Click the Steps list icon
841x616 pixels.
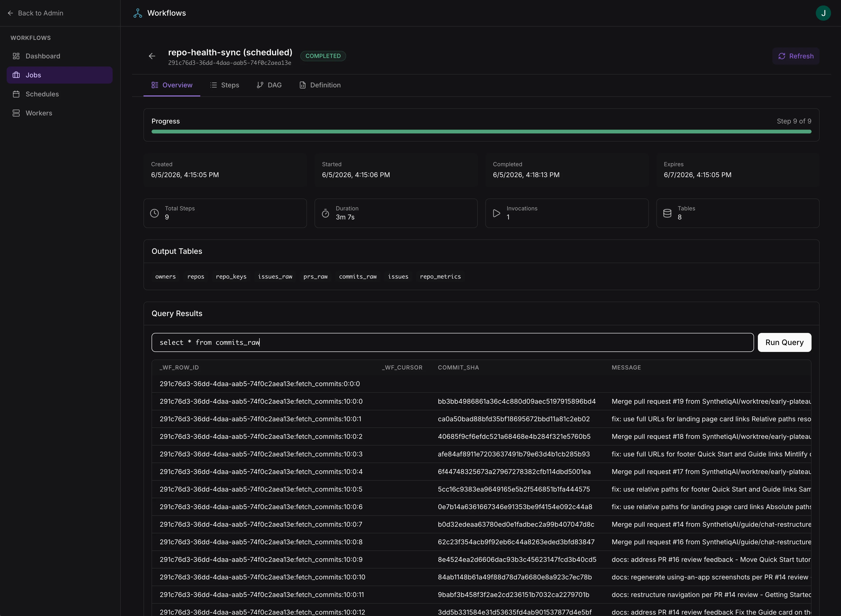pos(213,85)
